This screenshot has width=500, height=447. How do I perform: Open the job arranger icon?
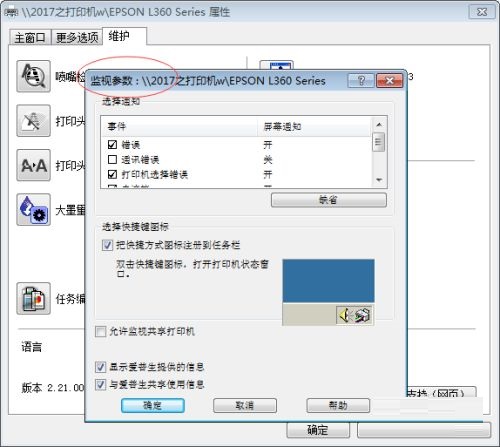(33, 299)
